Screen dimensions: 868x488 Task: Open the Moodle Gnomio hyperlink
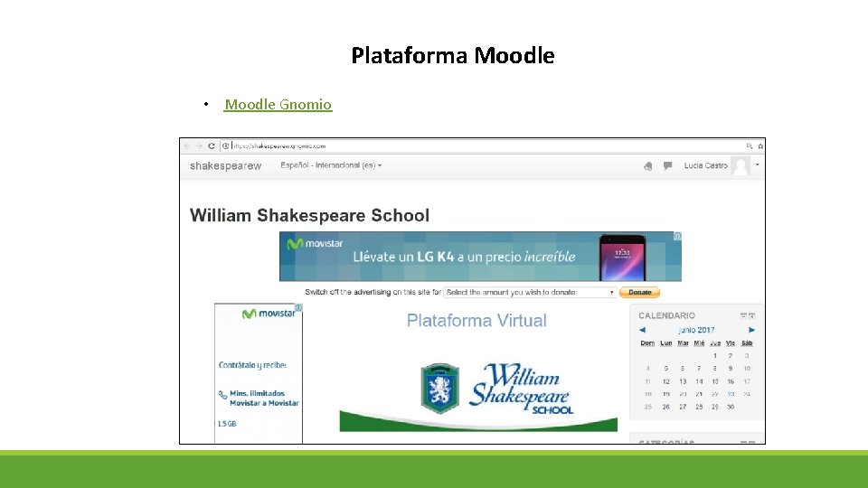click(x=278, y=104)
